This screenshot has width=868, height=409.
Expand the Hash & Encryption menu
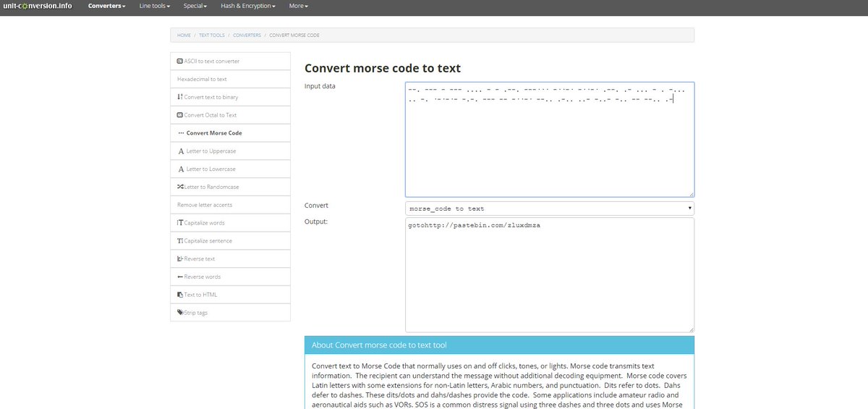click(248, 6)
